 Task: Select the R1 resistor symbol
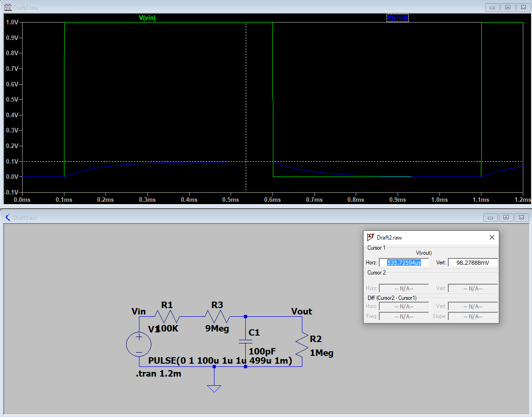(x=167, y=316)
